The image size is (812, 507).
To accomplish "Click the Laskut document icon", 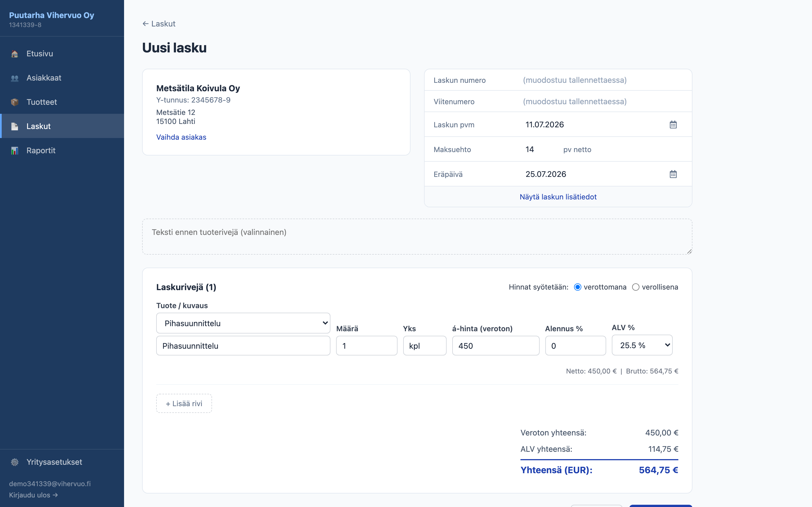I will tap(14, 126).
